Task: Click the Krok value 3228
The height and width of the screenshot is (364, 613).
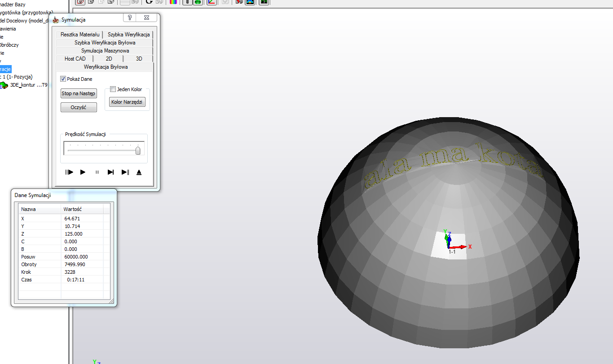Action: click(x=70, y=272)
